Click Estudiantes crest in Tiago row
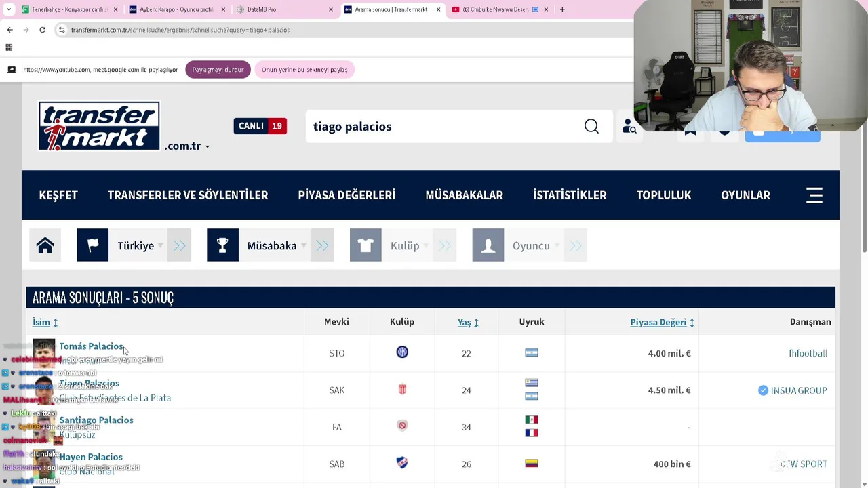The width and height of the screenshot is (868, 488). coord(402,390)
